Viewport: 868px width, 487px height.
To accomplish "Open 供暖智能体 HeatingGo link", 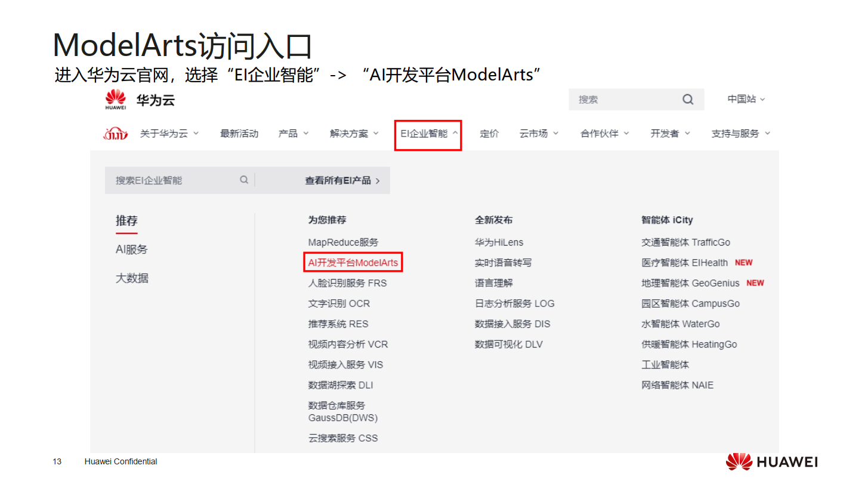I will pyautogui.click(x=689, y=345).
